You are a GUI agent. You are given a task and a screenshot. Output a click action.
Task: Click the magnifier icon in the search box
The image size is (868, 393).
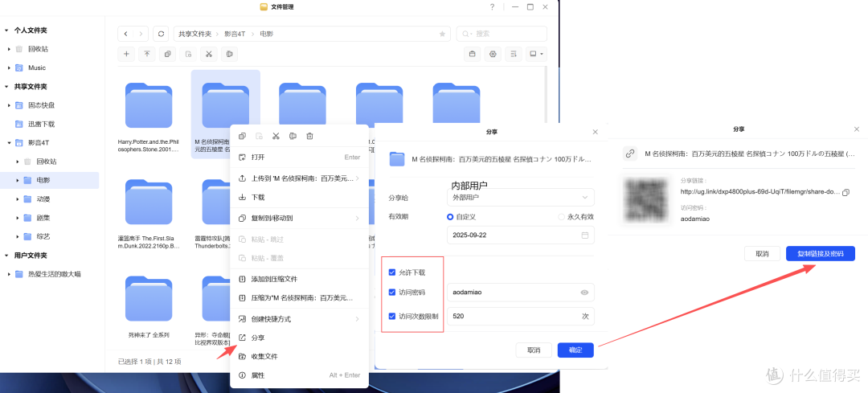[467, 34]
